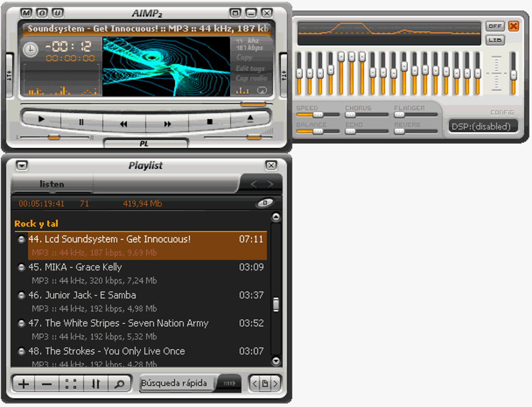532x407 pixels.
Task: Go to the previous playlist tab arrow
Action: tap(254, 184)
